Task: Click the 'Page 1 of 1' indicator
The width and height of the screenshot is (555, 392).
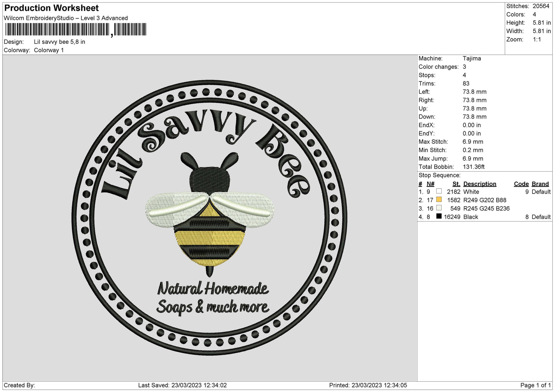Action: coord(535,385)
